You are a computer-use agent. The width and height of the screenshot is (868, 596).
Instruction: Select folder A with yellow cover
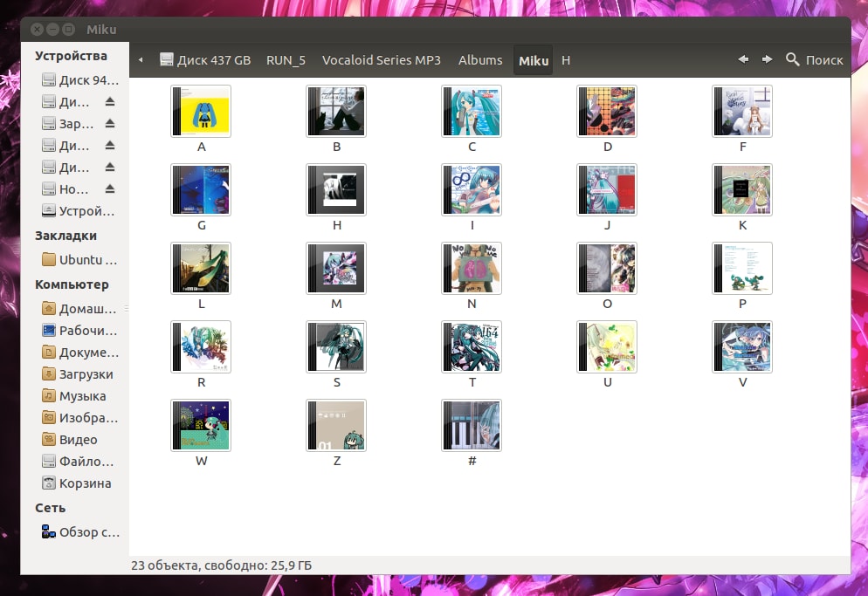[201, 111]
